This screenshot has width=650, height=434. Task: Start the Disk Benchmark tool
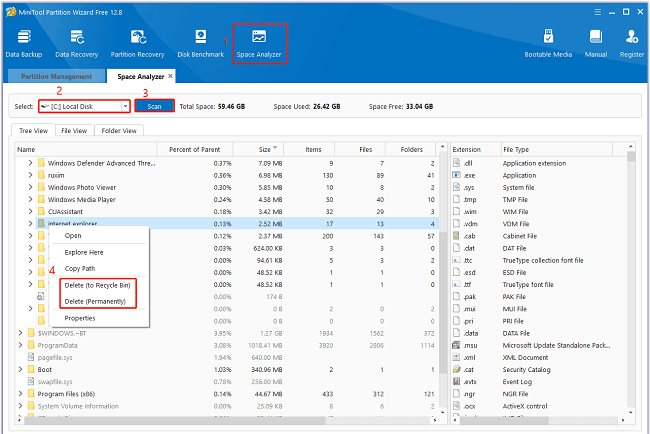tap(201, 43)
